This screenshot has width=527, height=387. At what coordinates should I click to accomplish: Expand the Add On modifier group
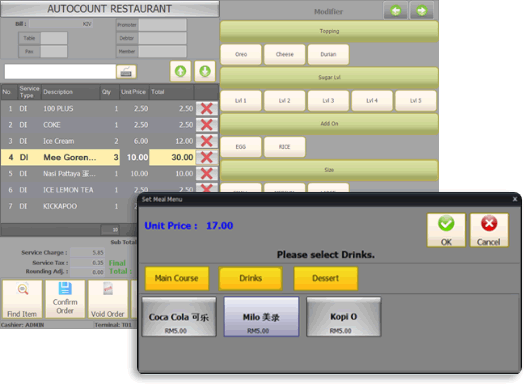(329, 124)
